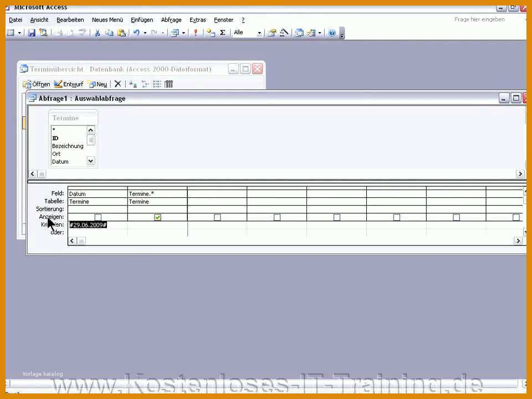
Task: Select the ID field in the Termine list
Action: [55, 139]
